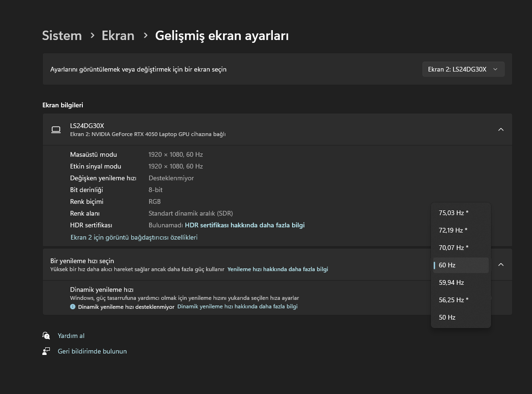Open the Ekran 2: LS24DG30X display selector
The height and width of the screenshot is (394, 532).
[x=463, y=69]
